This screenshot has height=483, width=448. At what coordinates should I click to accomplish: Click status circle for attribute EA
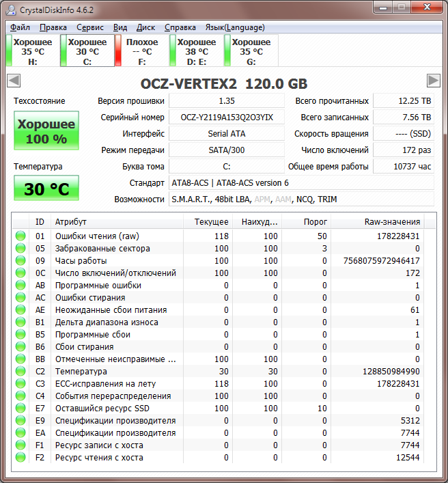click(20, 433)
